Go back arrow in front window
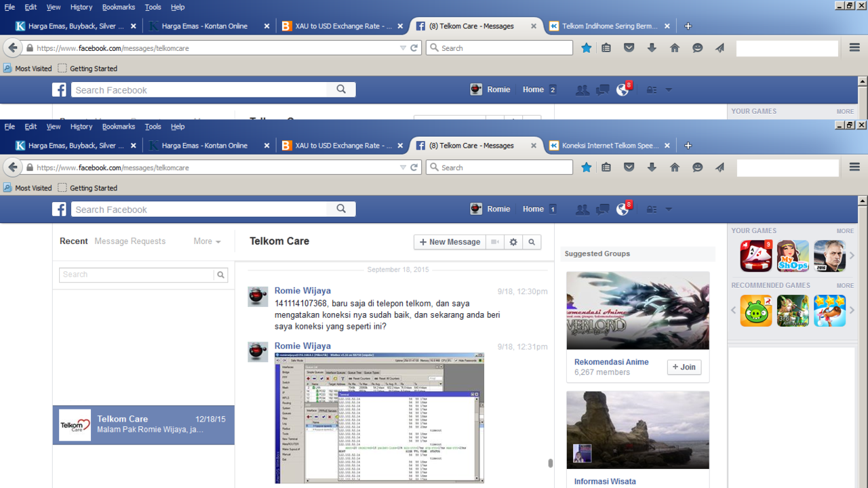This screenshot has height=488, width=868. point(12,167)
